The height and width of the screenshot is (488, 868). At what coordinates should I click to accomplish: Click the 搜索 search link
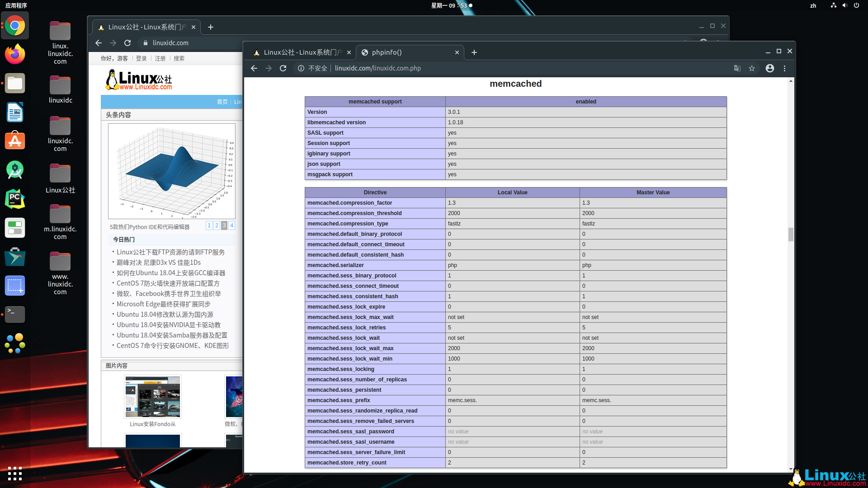(x=179, y=58)
